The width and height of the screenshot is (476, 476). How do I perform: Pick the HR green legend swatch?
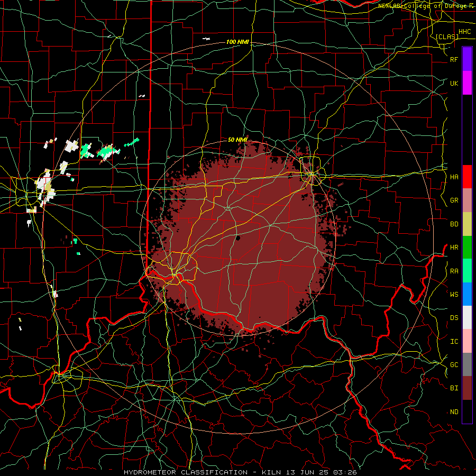click(467, 248)
